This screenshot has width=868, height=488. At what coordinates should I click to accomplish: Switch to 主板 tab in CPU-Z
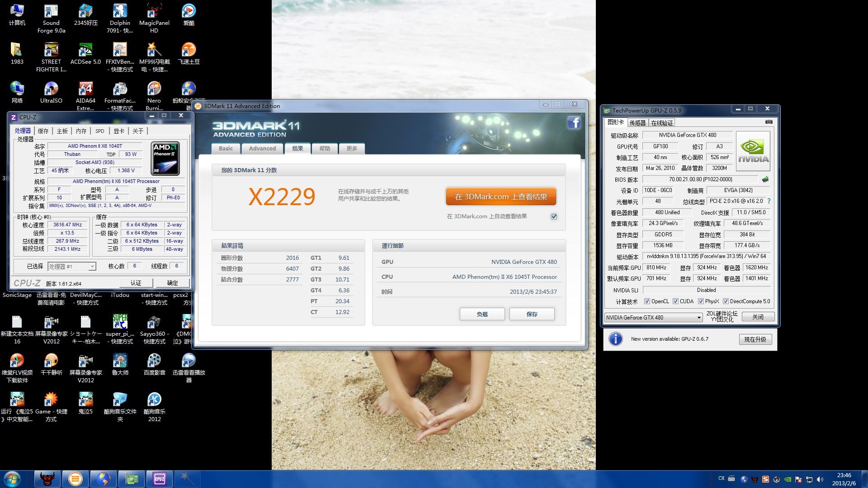pyautogui.click(x=62, y=131)
